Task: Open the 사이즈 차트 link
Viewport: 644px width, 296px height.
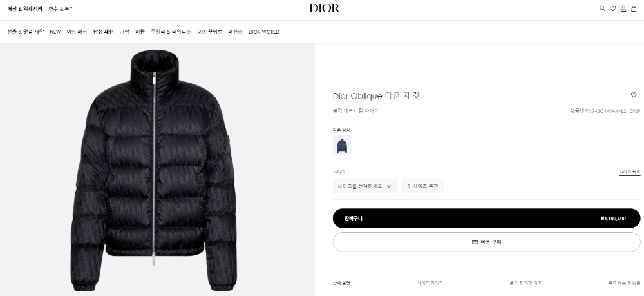Action: point(630,173)
